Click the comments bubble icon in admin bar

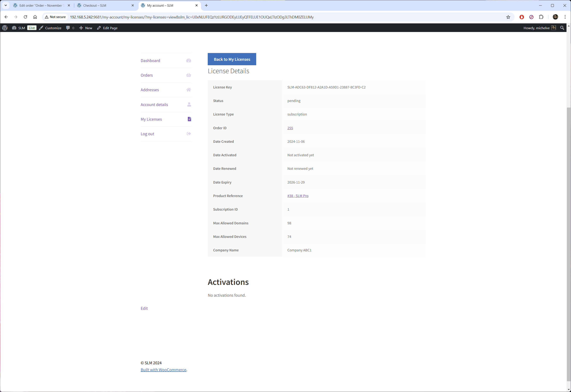[68, 28]
